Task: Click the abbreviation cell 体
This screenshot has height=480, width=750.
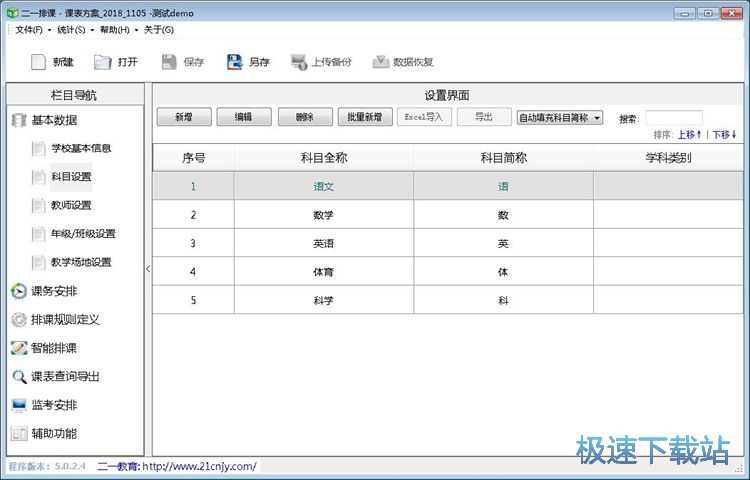Action: 504,272
